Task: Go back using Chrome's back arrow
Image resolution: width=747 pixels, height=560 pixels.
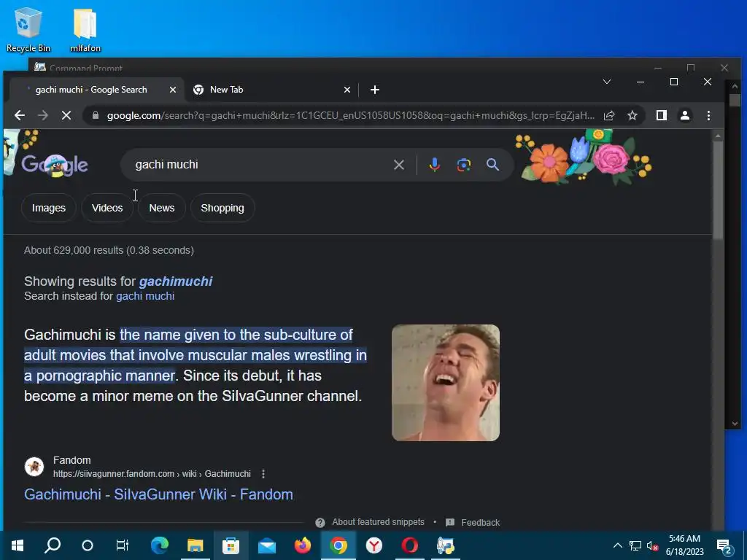Action: (20, 115)
